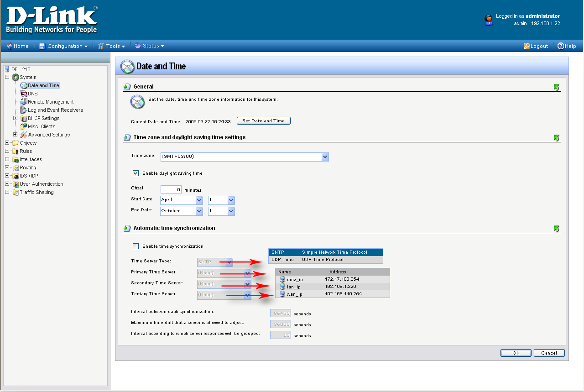Select wan_ip in the address list
The height and width of the screenshot is (392, 584).
[333, 294]
